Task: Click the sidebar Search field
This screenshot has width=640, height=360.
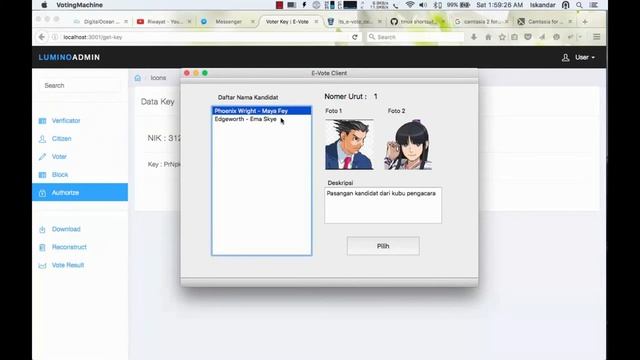Action: [x=80, y=85]
